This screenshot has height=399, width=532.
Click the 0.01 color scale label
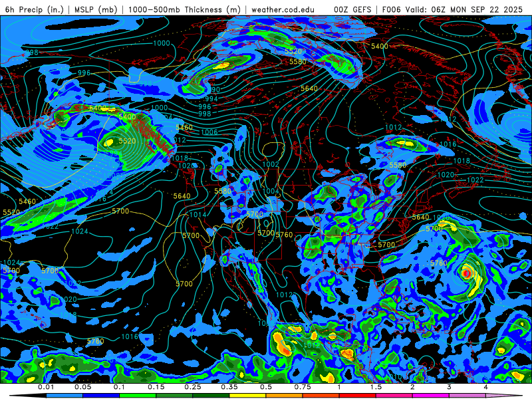pos(46,387)
